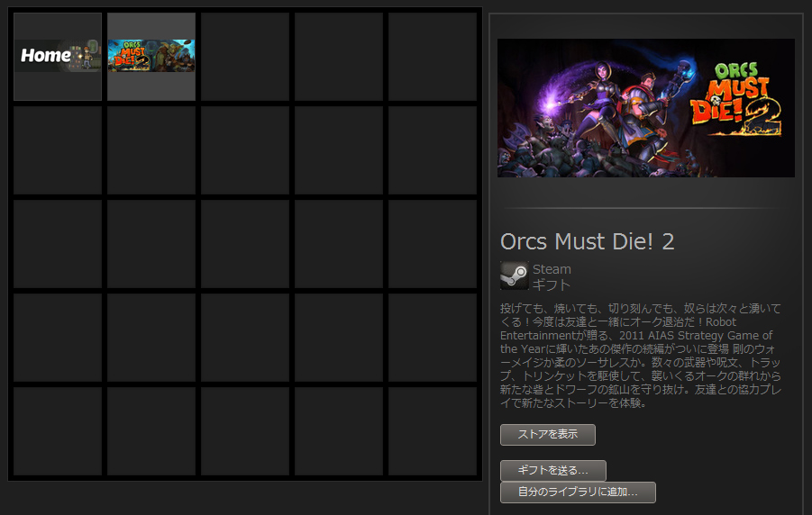The width and height of the screenshot is (812, 515).
Task: Open the large Orcs Must Die! 2 banner
Action: click(x=646, y=108)
